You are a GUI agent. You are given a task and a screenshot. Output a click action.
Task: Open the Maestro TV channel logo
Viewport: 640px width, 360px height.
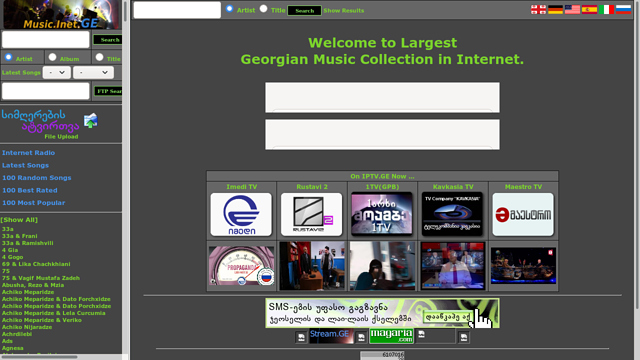[523, 214]
